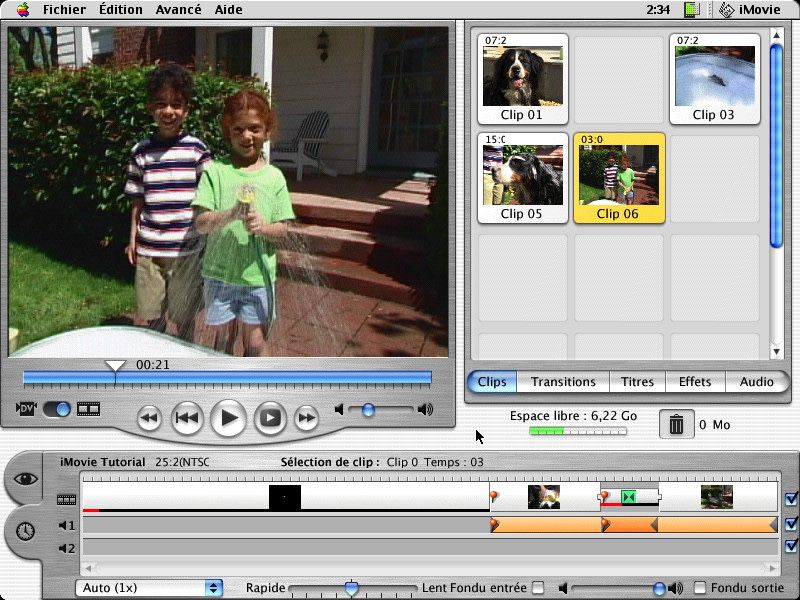Switch to the Clips tab
The height and width of the screenshot is (600, 800).
click(x=492, y=382)
